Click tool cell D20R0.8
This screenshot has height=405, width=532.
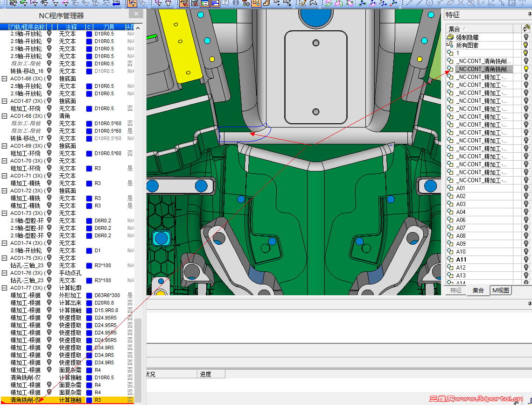click(104, 303)
